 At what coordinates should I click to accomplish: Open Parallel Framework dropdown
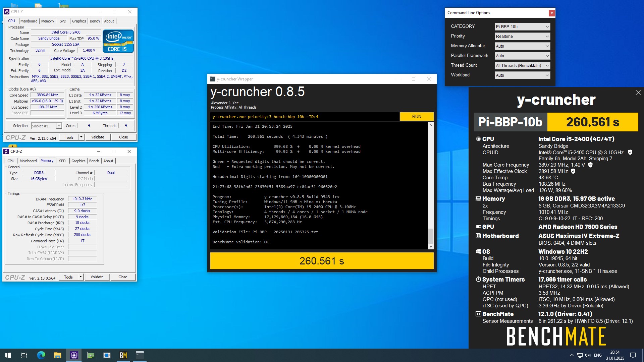(522, 56)
